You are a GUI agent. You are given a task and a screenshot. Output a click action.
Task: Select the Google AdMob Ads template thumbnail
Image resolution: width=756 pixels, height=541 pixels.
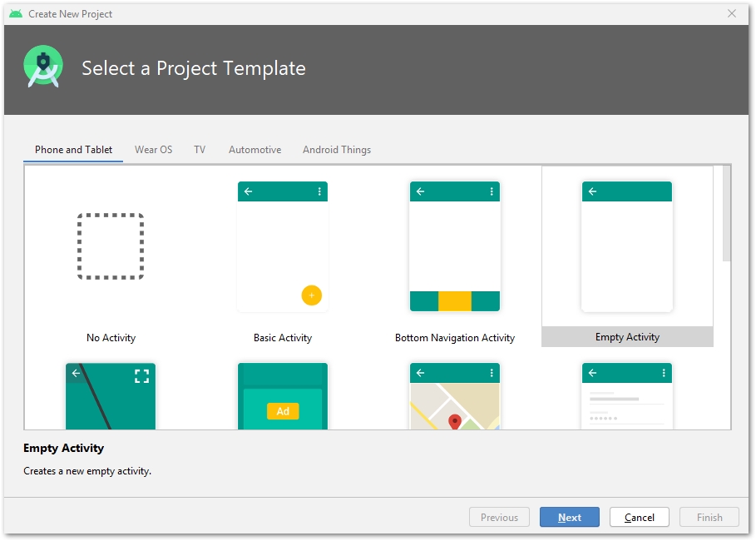pyautogui.click(x=283, y=395)
